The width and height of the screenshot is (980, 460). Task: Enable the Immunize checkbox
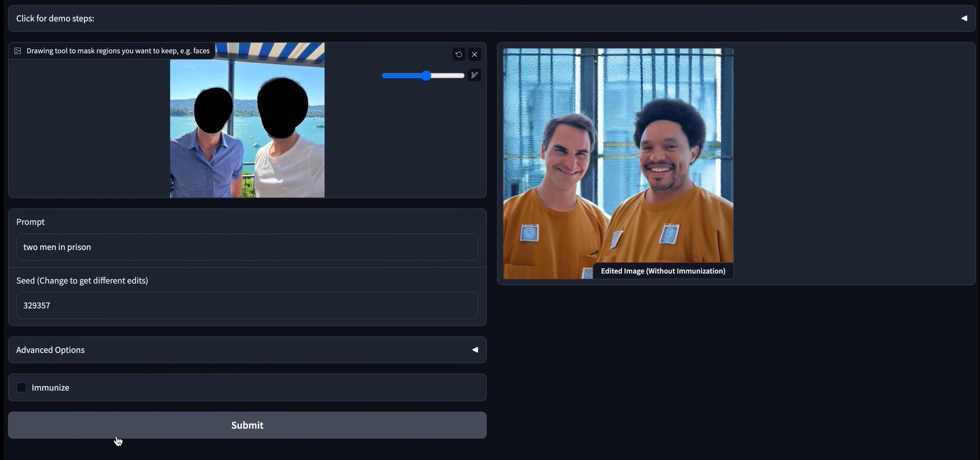pyautogui.click(x=22, y=388)
